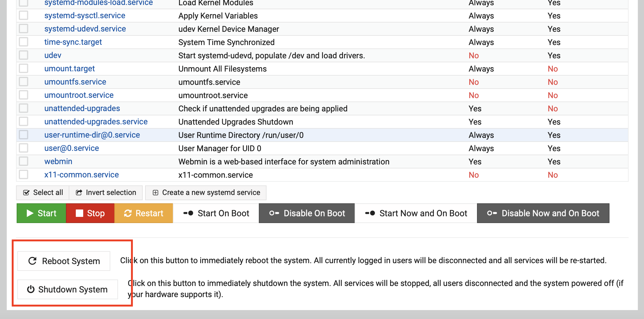Image resolution: width=644 pixels, height=319 pixels.
Task: Open systemd-sysctl.service details
Action: (85, 16)
